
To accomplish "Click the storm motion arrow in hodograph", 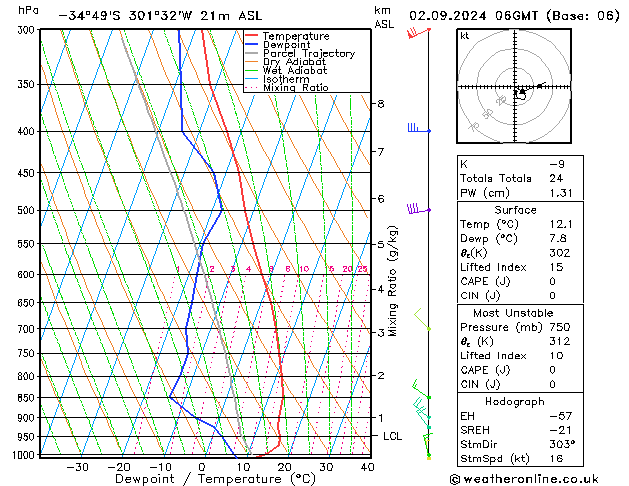I will (536, 87).
